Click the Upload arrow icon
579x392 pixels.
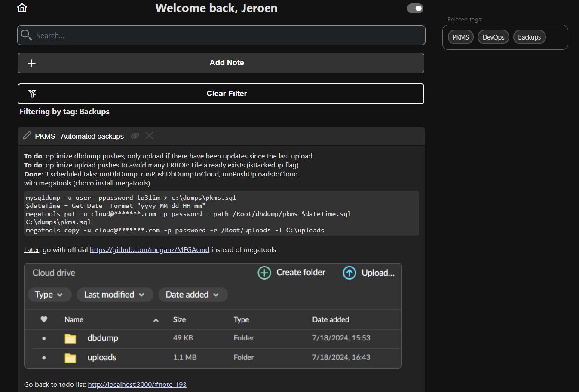click(349, 273)
